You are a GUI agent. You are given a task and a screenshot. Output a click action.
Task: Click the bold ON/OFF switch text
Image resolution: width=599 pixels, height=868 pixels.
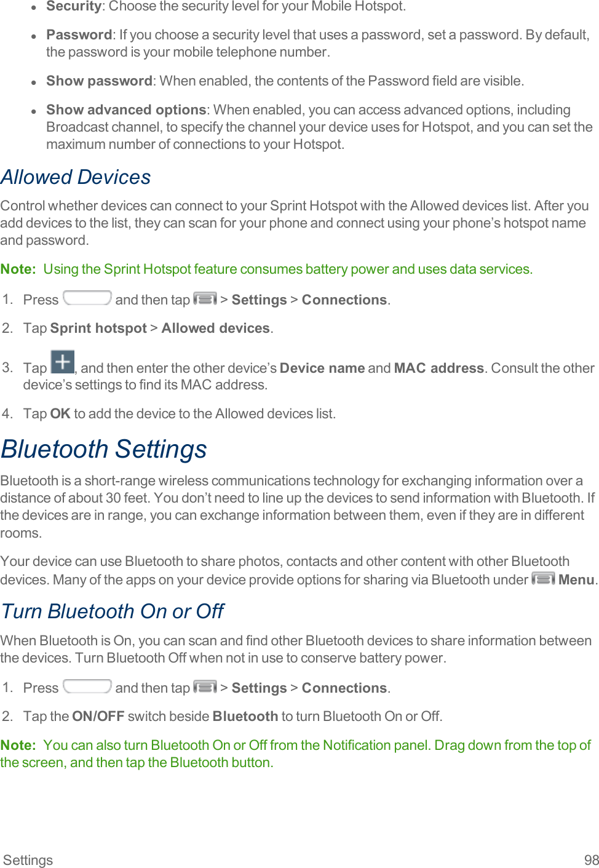point(98,717)
